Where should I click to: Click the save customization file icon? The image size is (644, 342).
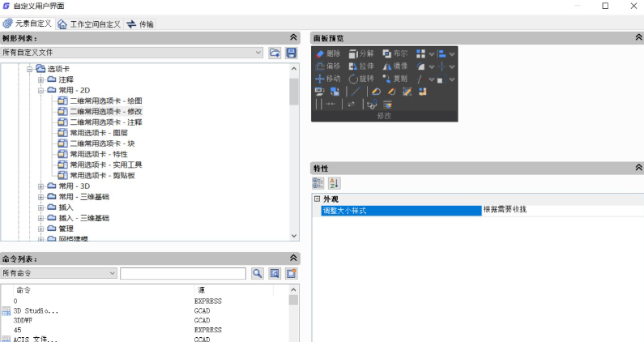pyautogui.click(x=291, y=53)
